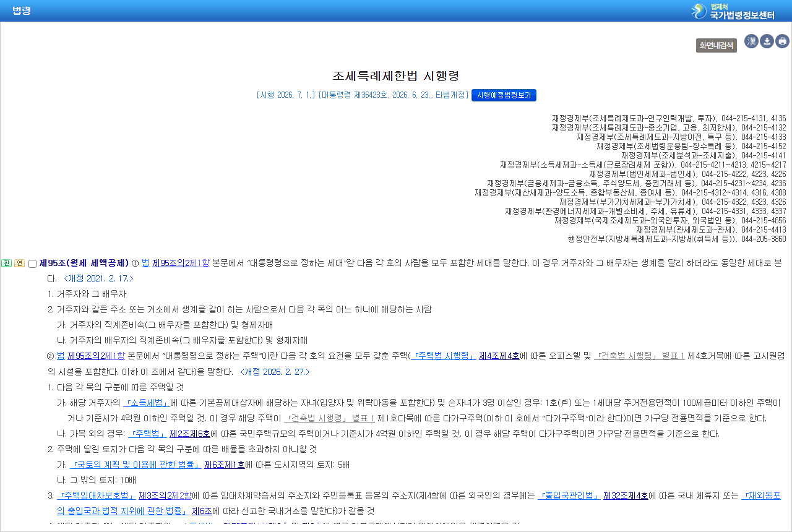Click the 행정안전부(지방세특례제도과-지방세(취득세 등)) contact line
The height and width of the screenshot is (532, 792).
tap(677, 239)
